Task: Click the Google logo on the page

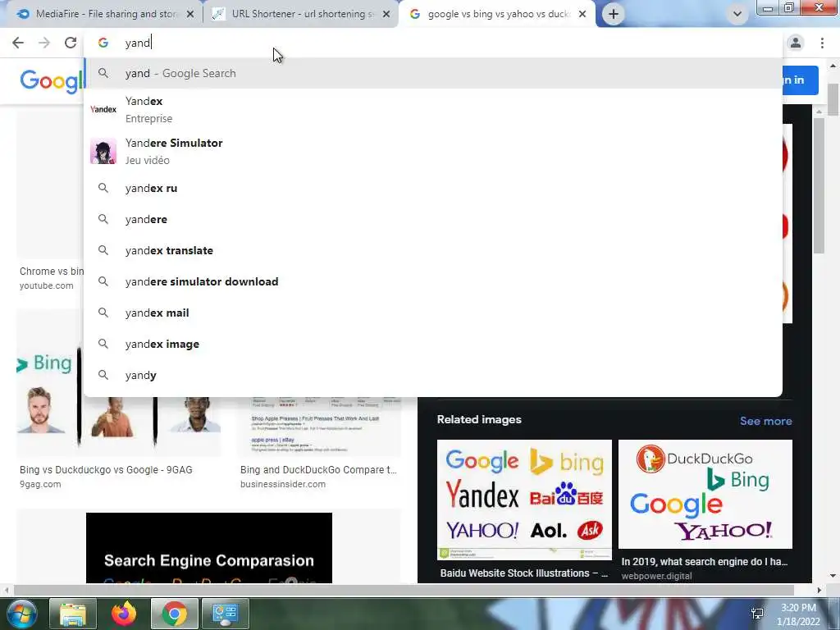Action: coord(52,81)
